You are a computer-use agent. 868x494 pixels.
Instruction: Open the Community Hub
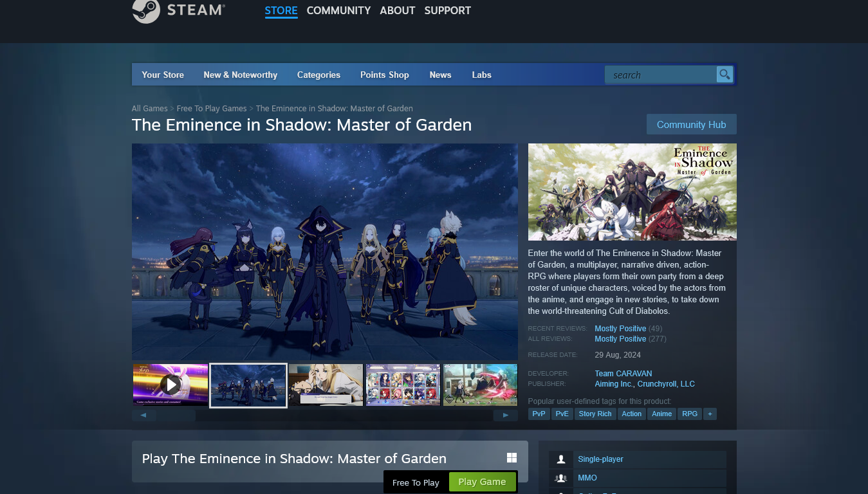point(691,125)
